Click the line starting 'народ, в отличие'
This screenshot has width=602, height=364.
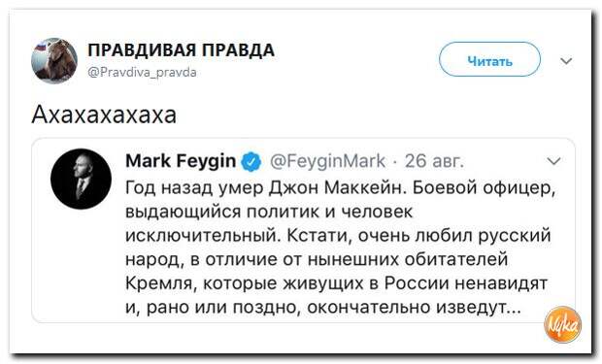[317, 259]
